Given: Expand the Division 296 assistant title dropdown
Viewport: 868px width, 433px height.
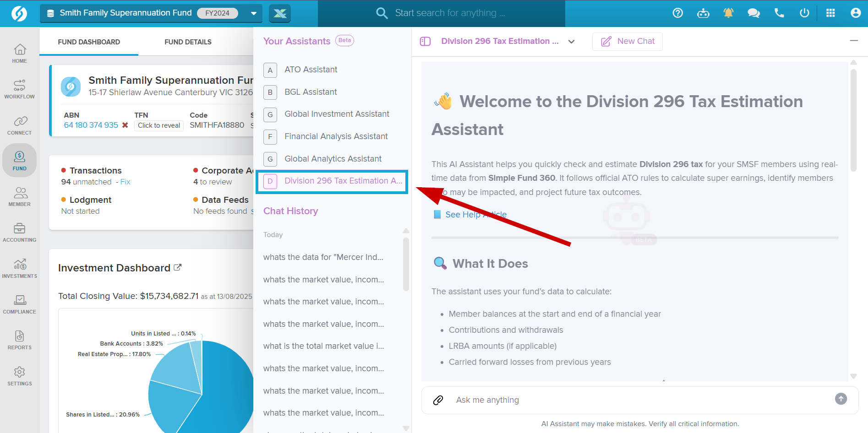Looking at the screenshot, I should [x=571, y=41].
